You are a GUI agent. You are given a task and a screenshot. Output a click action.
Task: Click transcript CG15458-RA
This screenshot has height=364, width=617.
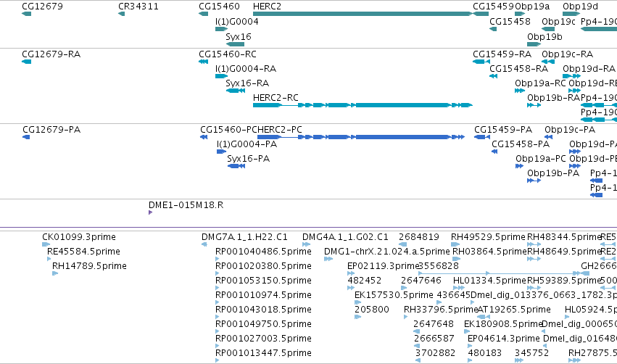(x=518, y=68)
